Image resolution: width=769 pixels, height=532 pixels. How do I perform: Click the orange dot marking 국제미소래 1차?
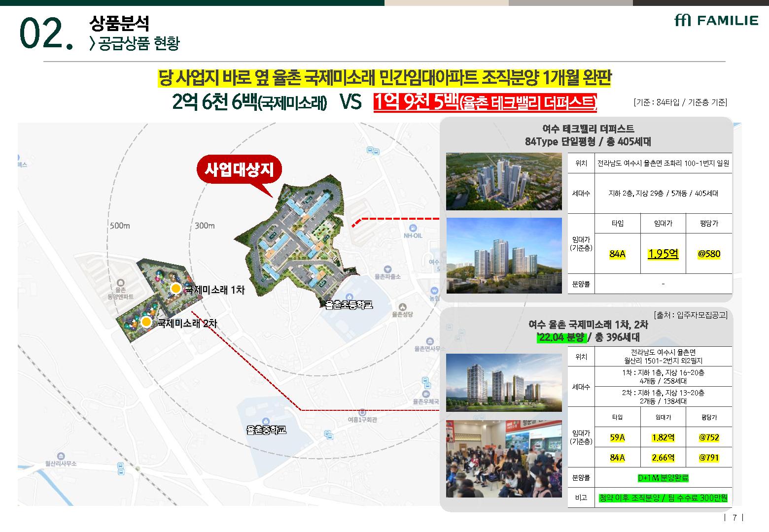coord(175,289)
